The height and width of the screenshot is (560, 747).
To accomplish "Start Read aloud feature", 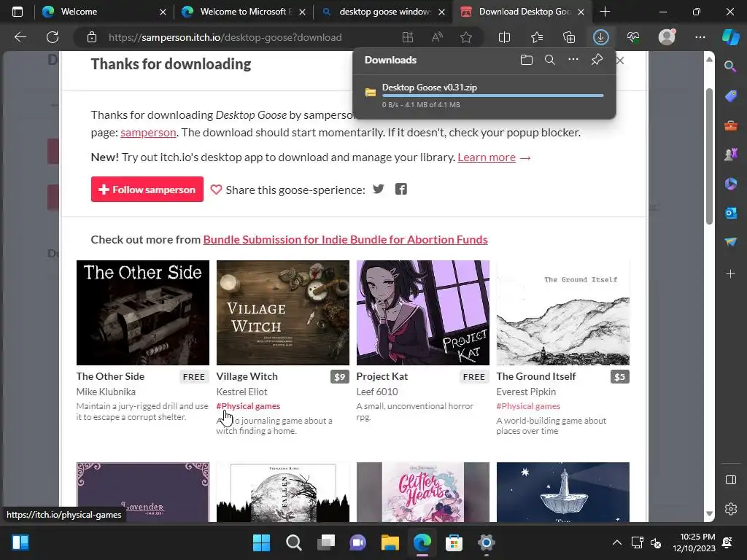I will [437, 37].
